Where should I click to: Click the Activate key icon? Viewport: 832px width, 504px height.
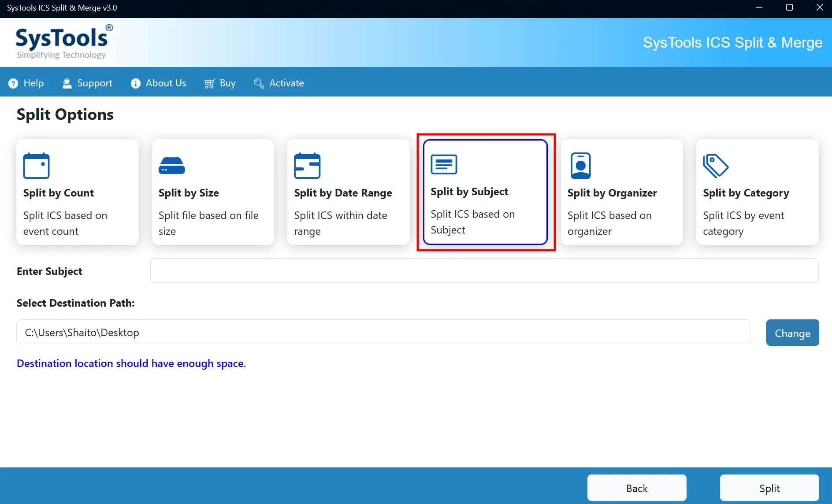[259, 83]
